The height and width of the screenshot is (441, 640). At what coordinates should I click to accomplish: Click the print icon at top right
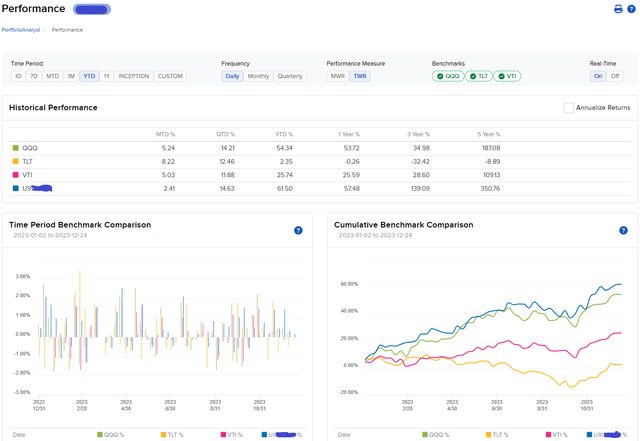[x=617, y=10]
